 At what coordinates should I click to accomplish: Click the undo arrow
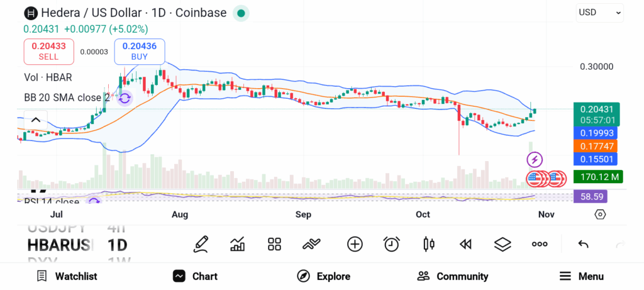pyautogui.click(x=583, y=244)
